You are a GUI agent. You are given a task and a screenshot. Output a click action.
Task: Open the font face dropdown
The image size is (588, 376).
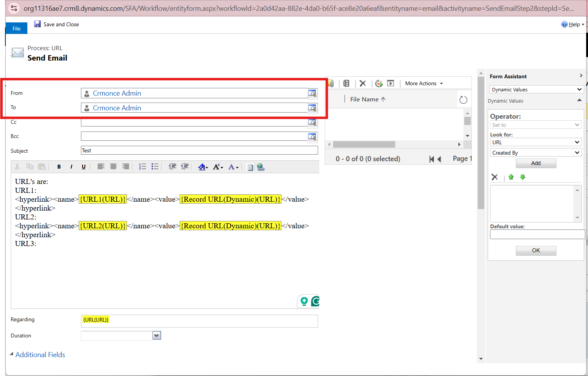point(203,167)
